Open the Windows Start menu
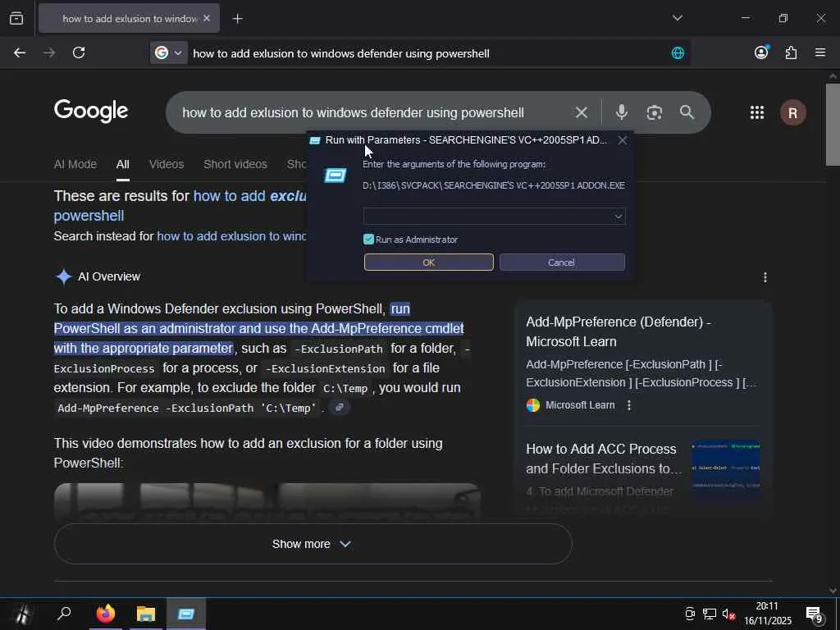The image size is (840, 630). (x=23, y=614)
